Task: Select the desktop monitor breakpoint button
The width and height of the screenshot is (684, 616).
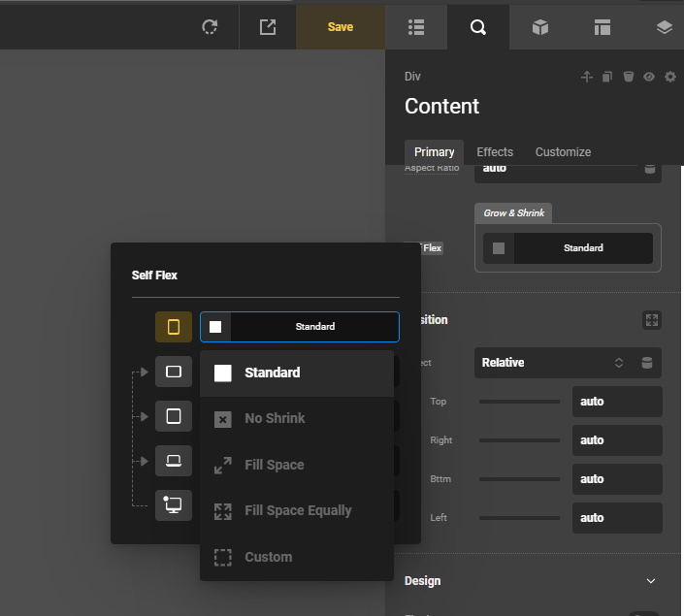Action: (x=174, y=504)
